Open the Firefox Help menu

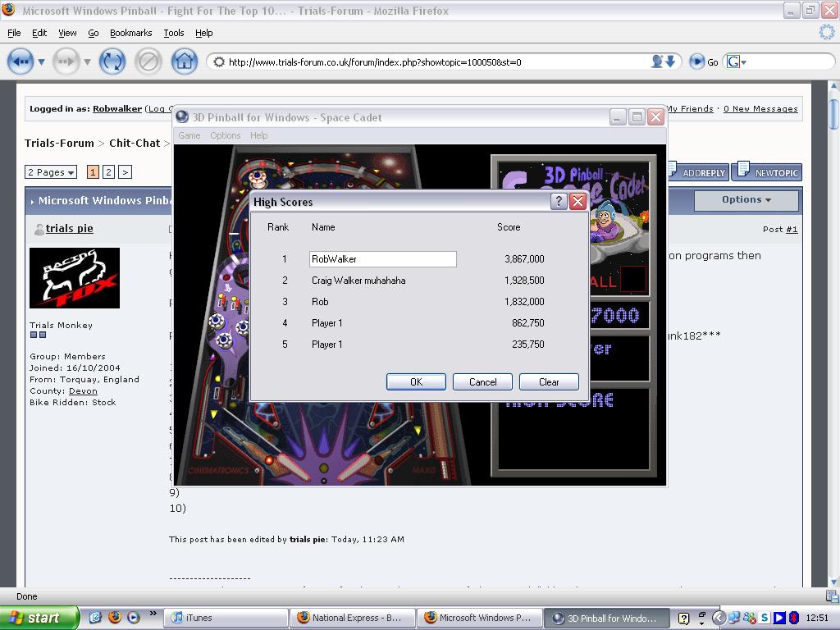[203, 33]
